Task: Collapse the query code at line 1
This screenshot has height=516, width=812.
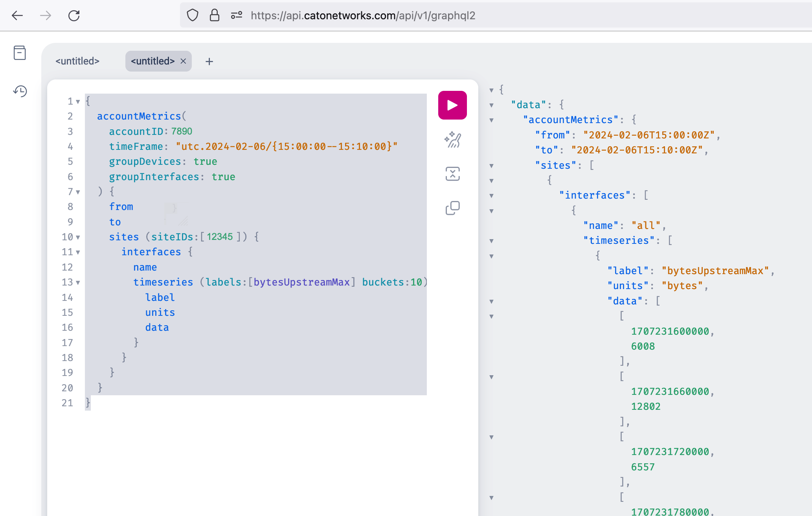Action: click(x=78, y=102)
